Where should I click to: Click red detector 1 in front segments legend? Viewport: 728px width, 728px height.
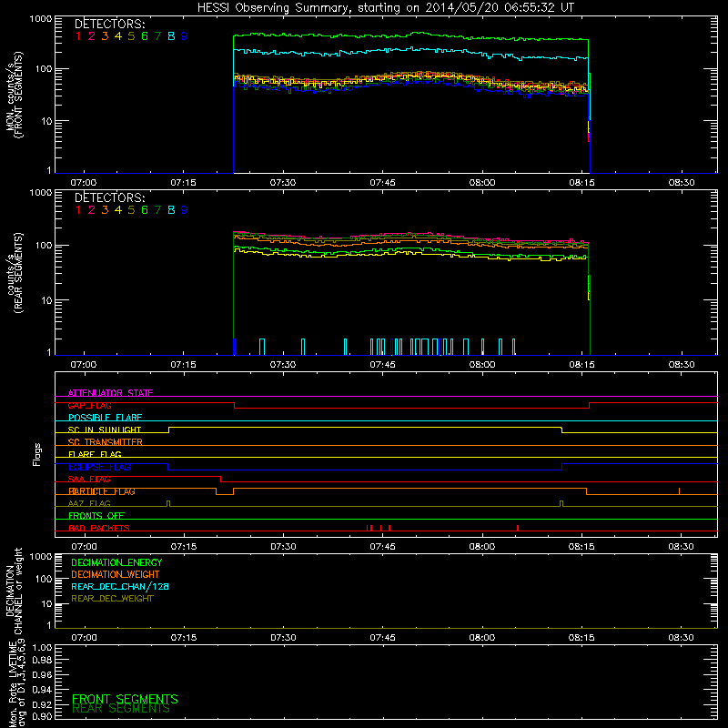click(78, 35)
